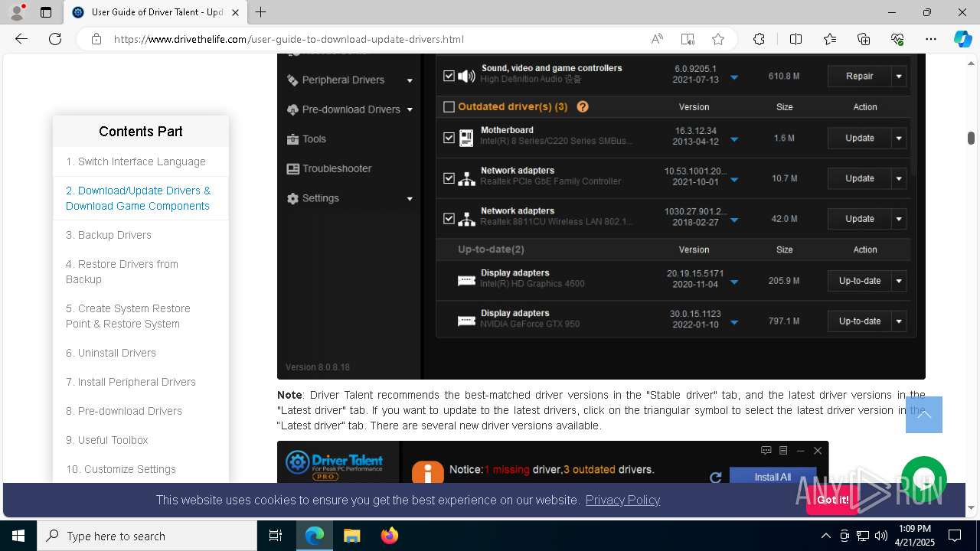Viewport: 980px width, 551px height.
Task: Uncheck Realtek 8811CU Wireless LAN checkbox
Action: (x=449, y=219)
